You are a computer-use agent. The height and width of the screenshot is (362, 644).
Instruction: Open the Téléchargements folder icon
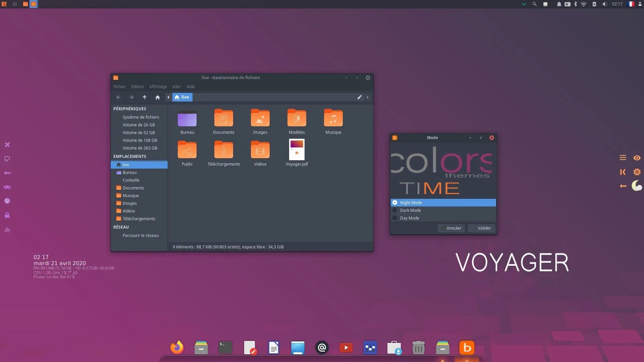pos(223,150)
